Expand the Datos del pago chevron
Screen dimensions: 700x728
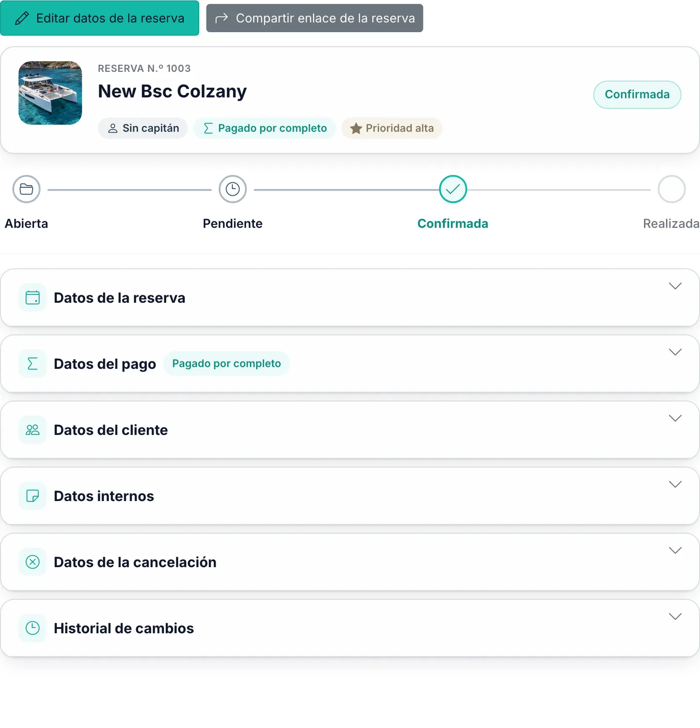675,352
